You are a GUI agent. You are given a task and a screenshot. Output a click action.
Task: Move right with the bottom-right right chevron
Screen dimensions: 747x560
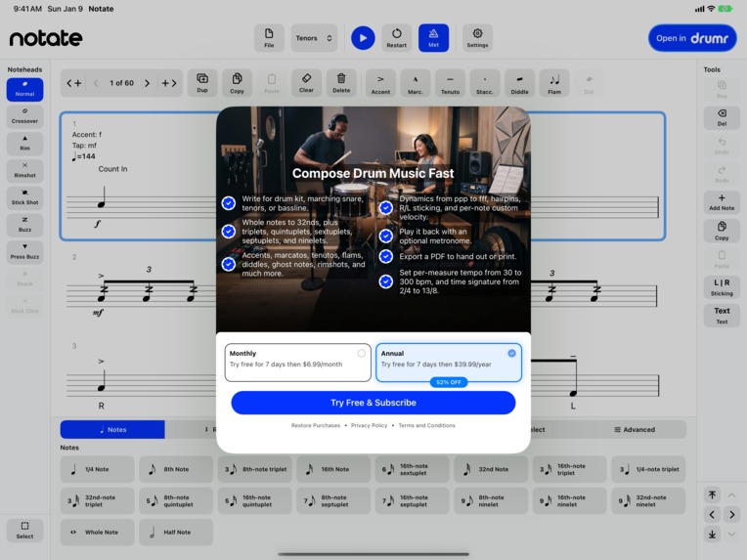(x=731, y=515)
